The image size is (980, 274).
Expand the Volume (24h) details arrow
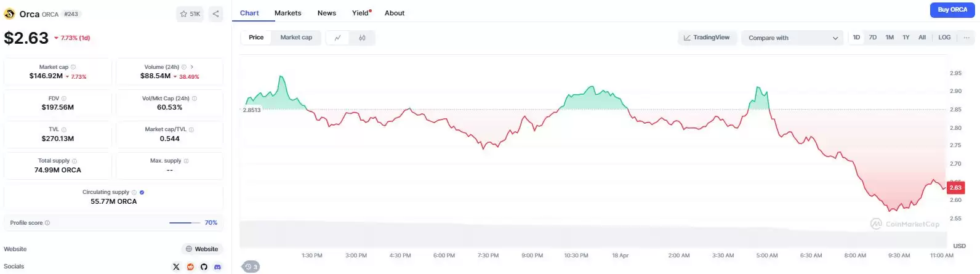point(192,67)
